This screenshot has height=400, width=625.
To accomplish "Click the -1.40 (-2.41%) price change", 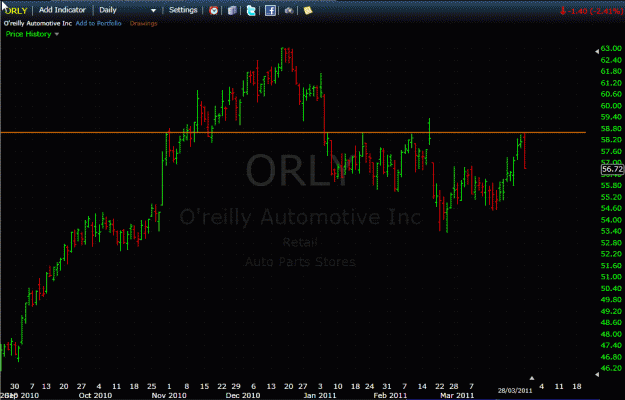I will [x=591, y=11].
